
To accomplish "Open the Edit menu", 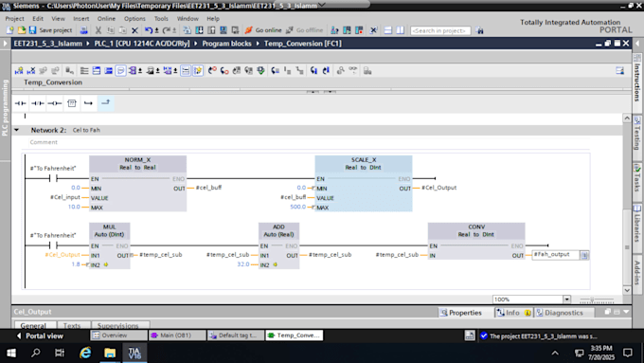I will 38,19.
